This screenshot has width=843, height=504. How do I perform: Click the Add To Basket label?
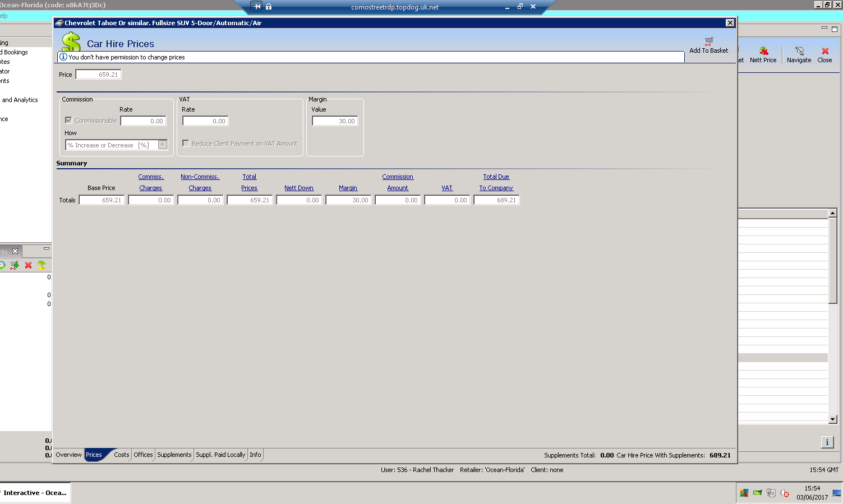pos(709,50)
